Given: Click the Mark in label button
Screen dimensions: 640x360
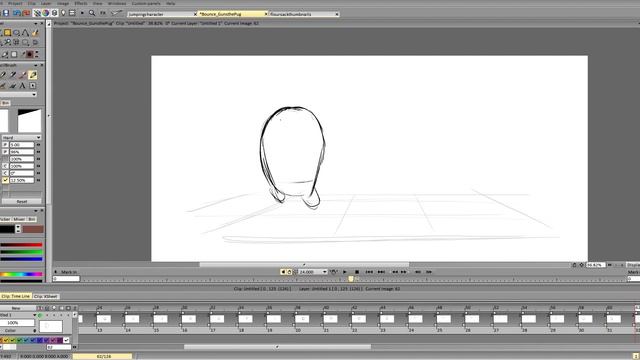Looking at the screenshot, I should pos(69,272).
